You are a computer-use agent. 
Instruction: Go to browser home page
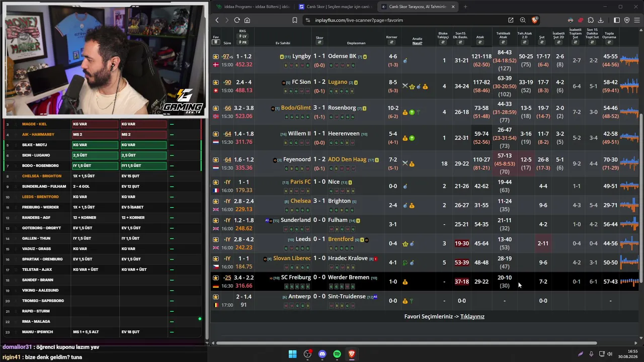tap(247, 20)
